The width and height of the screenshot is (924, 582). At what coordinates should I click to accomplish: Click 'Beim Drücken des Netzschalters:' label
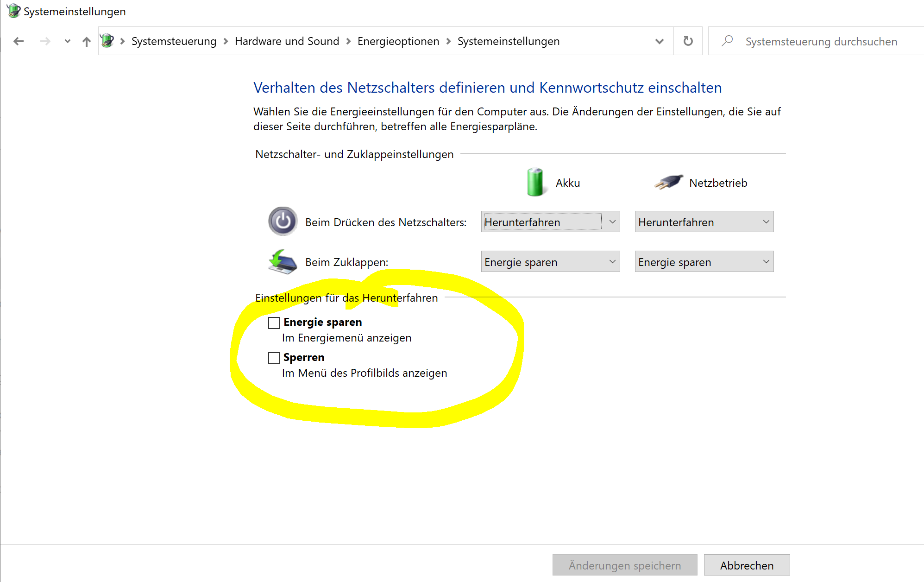386,222
